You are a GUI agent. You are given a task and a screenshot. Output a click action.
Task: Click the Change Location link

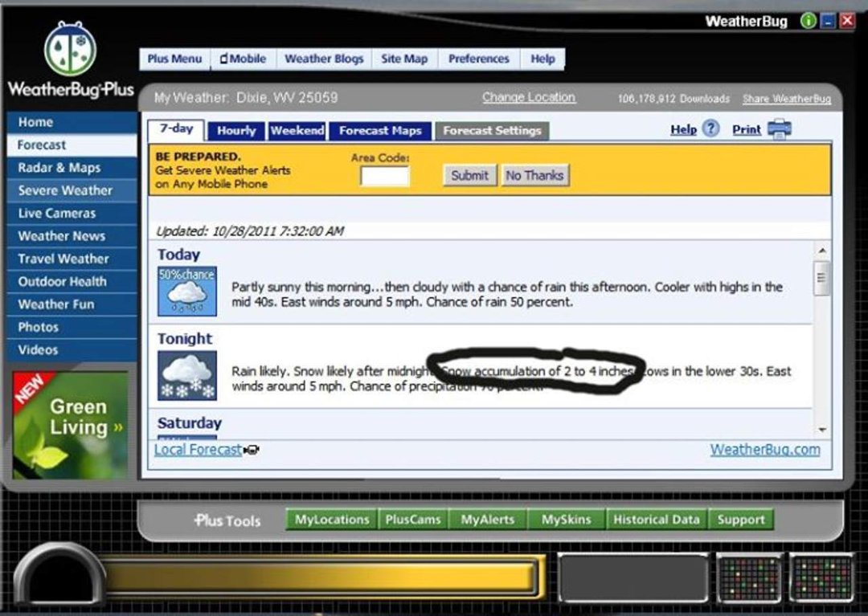click(529, 97)
